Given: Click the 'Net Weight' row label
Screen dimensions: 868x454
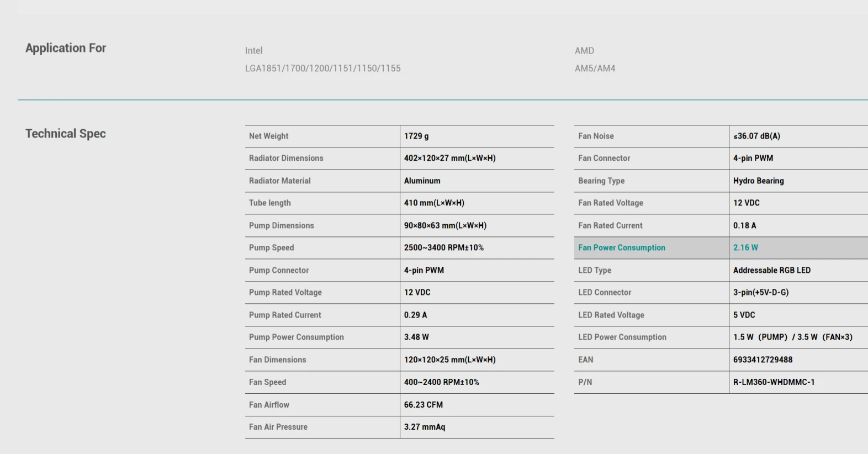Looking at the screenshot, I should (269, 136).
